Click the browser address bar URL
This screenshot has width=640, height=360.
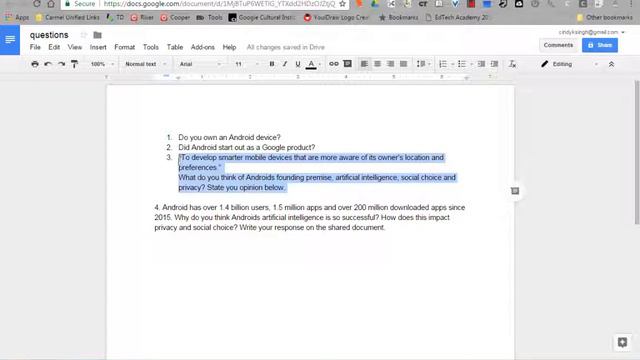219,4
